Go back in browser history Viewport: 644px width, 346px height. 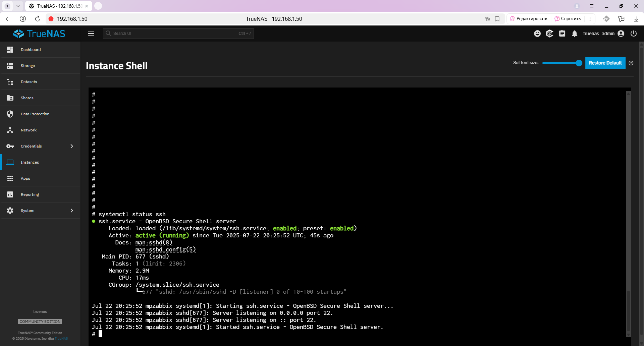8,19
